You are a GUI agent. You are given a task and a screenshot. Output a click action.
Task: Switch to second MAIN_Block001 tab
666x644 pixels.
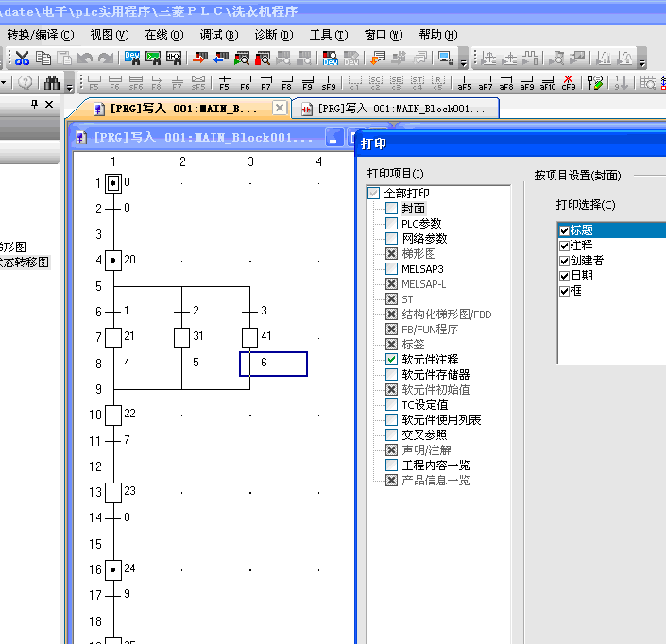point(395,109)
